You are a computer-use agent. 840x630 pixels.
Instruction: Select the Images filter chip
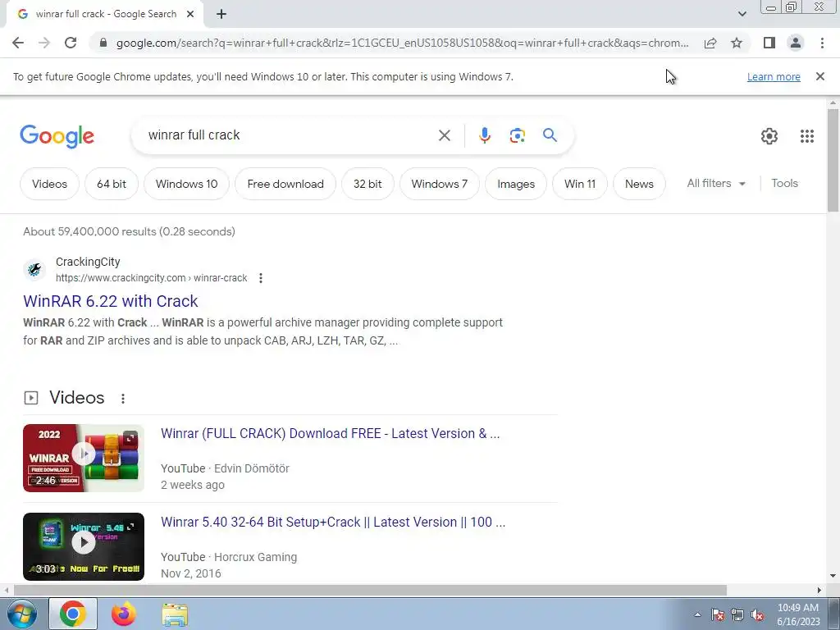pos(516,184)
